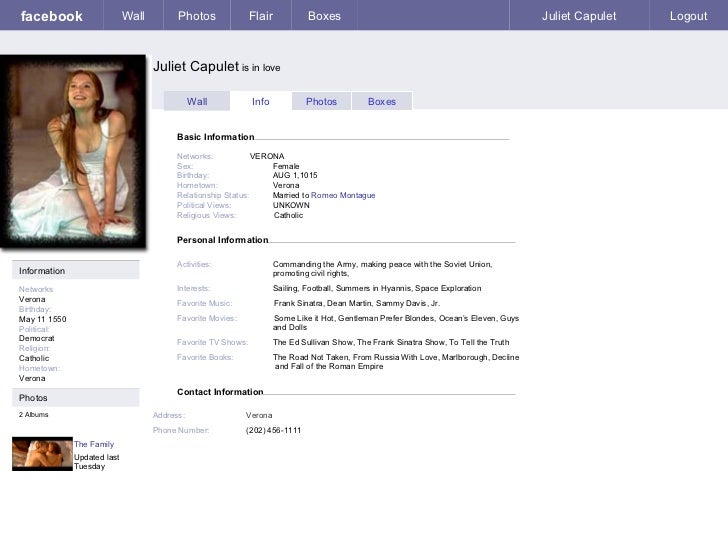
Task: Click the Juliet Capulet account name in the top bar
Action: click(x=579, y=16)
